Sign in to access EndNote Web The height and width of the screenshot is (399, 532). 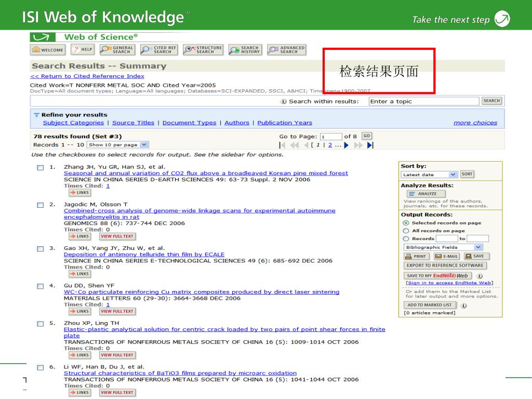(449, 283)
